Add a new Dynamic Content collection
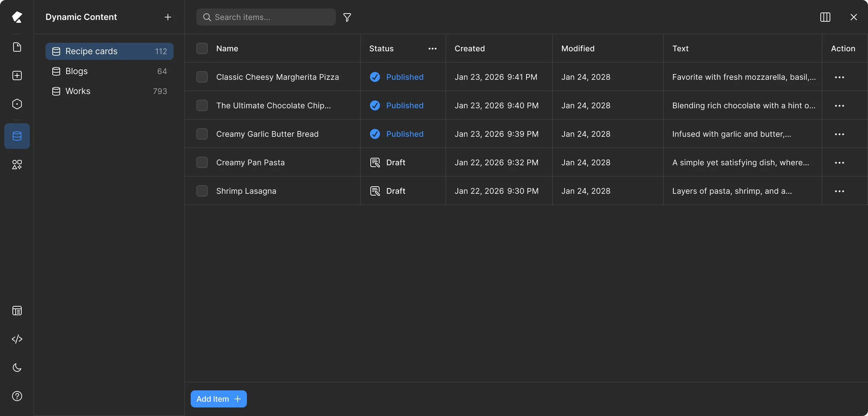Viewport: 868px width, 416px height. [x=168, y=17]
